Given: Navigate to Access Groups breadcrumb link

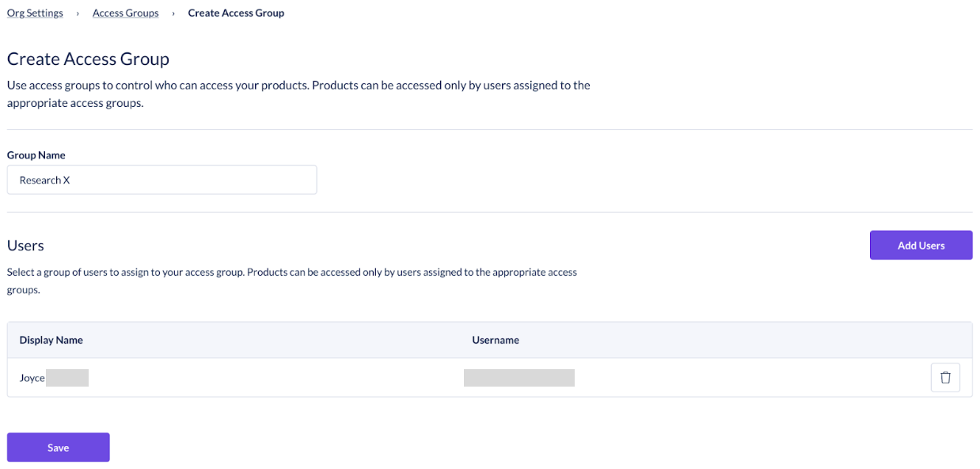Looking at the screenshot, I should point(125,13).
